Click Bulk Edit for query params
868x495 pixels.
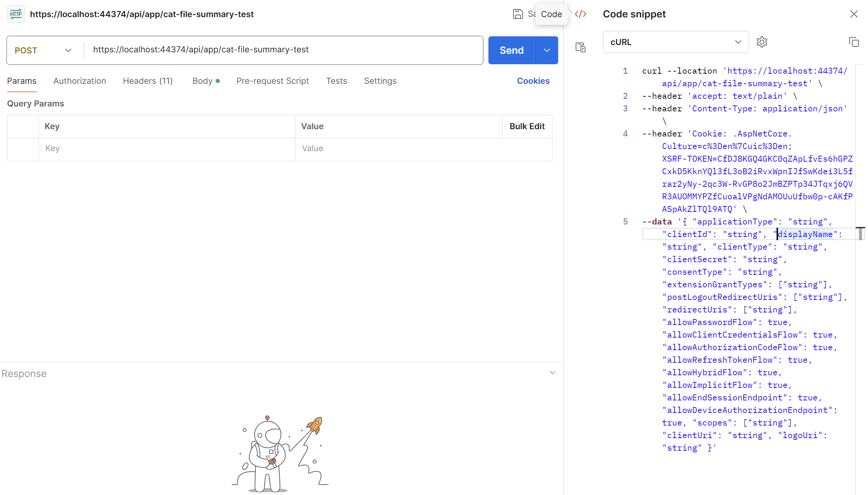pyautogui.click(x=527, y=126)
